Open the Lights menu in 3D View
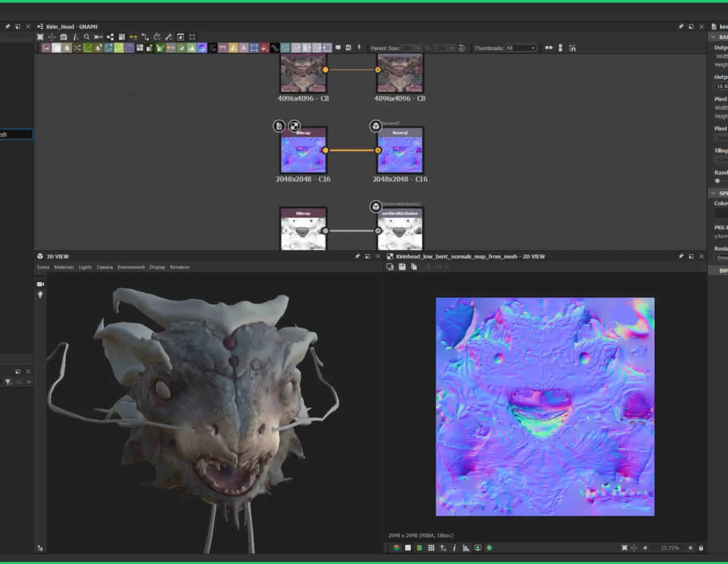Viewport: 728px width, 564px height. pos(85,267)
